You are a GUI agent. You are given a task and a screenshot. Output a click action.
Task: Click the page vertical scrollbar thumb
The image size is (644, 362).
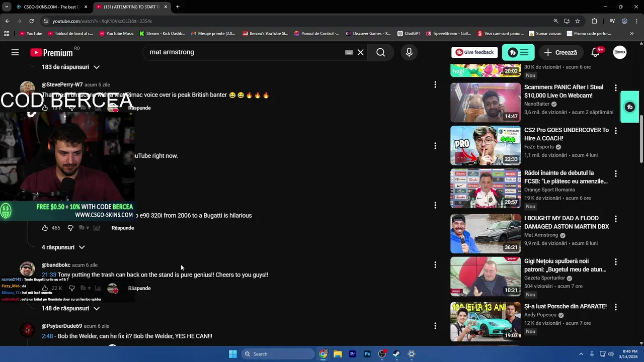(641, 139)
